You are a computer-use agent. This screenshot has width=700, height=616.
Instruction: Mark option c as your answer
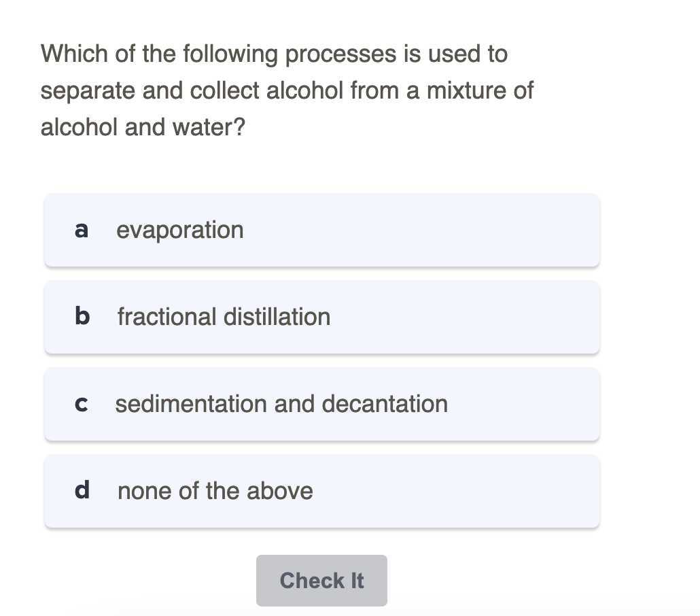coord(322,405)
